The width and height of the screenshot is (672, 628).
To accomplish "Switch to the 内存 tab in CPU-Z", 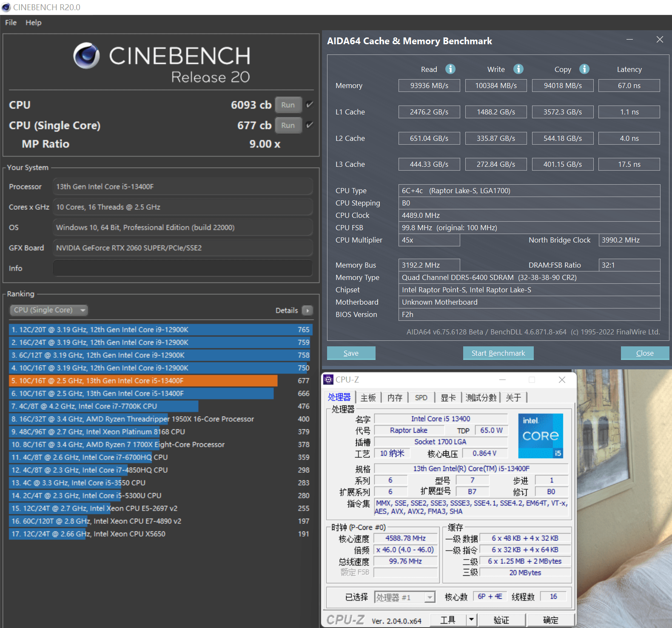I will 395,397.
